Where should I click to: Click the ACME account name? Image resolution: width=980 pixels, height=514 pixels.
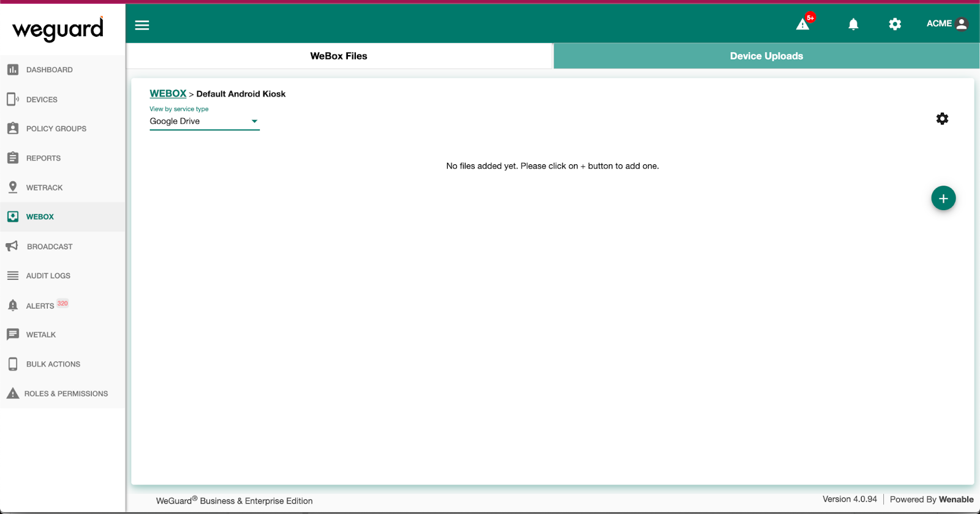(x=939, y=23)
